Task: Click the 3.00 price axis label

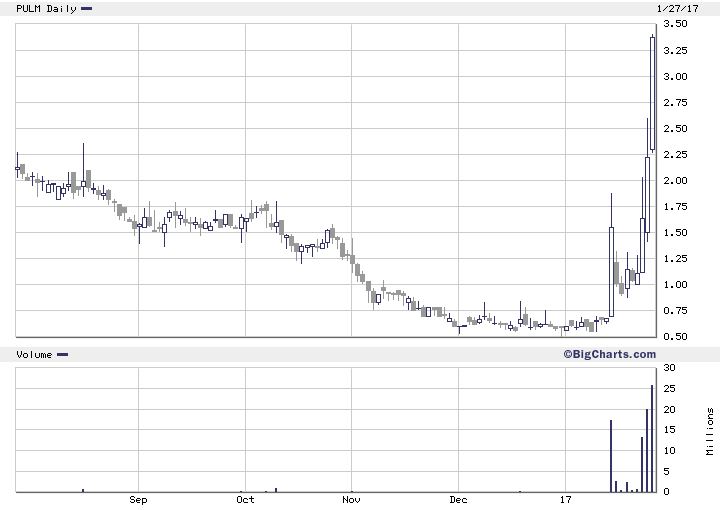Action: coord(675,77)
